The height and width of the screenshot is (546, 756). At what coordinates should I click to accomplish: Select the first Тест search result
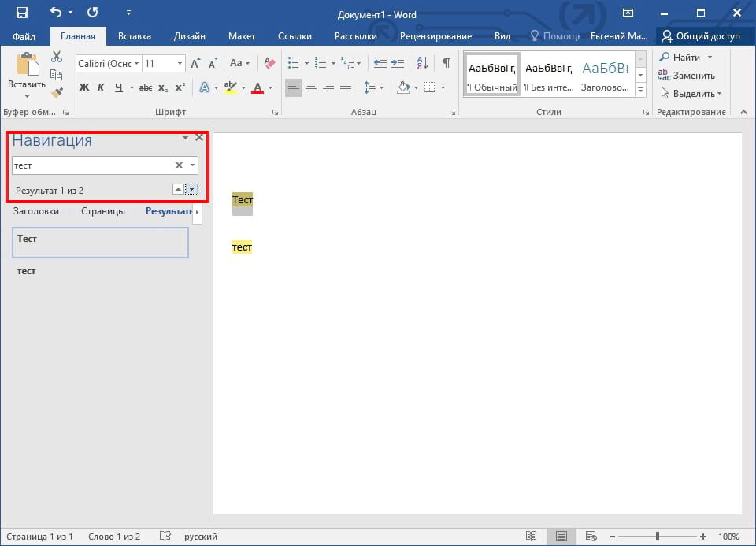point(100,242)
